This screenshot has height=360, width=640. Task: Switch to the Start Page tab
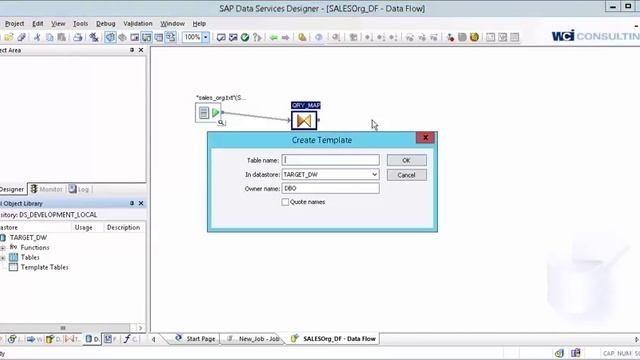click(x=196, y=339)
